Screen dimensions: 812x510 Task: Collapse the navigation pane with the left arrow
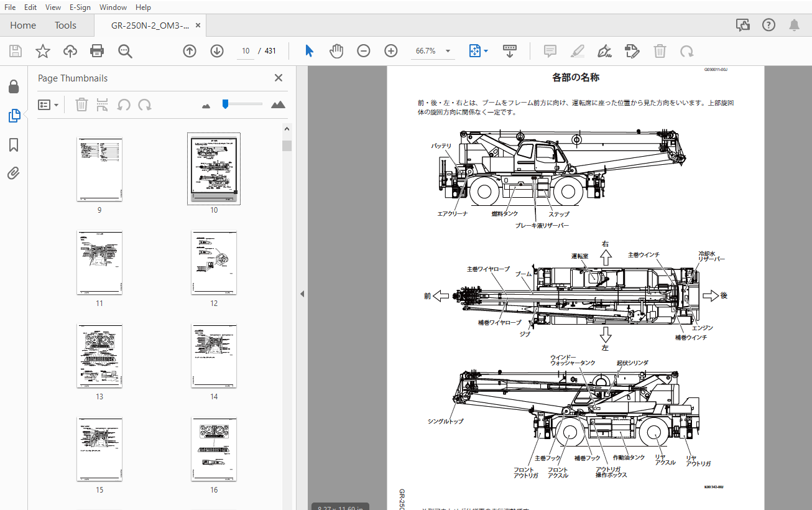tap(302, 294)
